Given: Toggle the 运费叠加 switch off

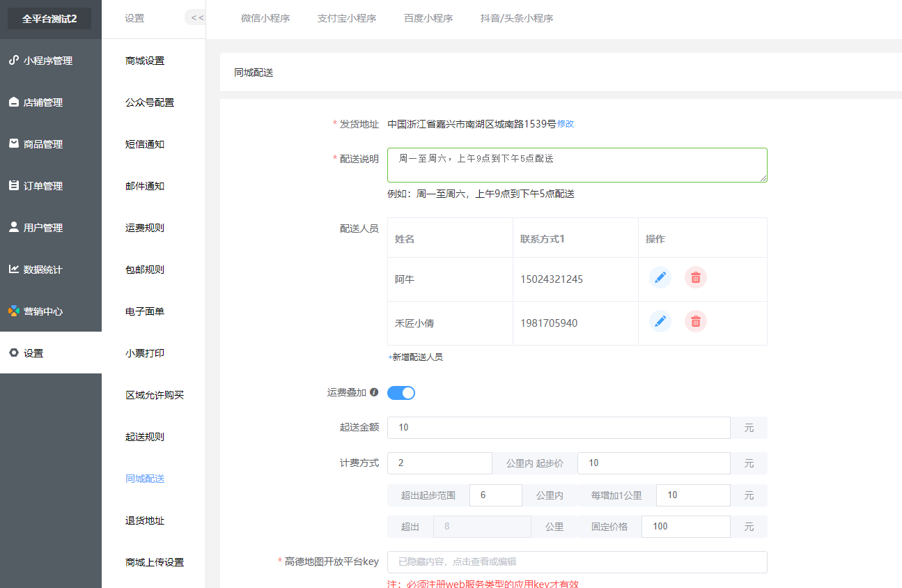Looking at the screenshot, I should 401,393.
